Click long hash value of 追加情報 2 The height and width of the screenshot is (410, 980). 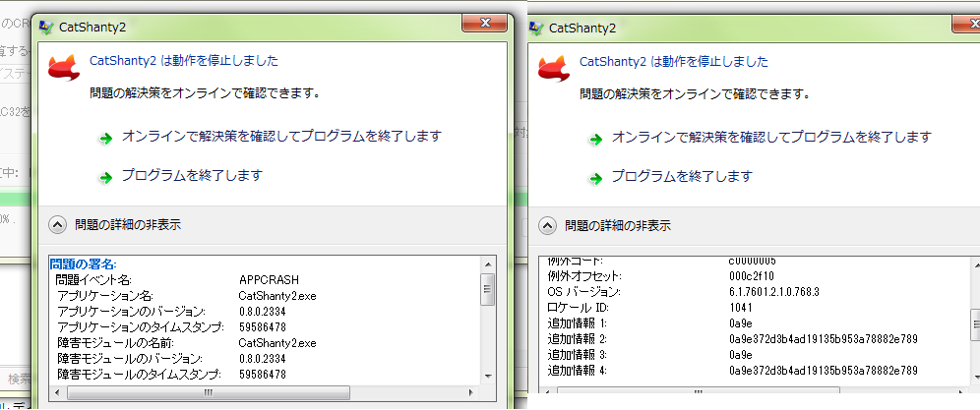pyautogui.click(x=824, y=339)
